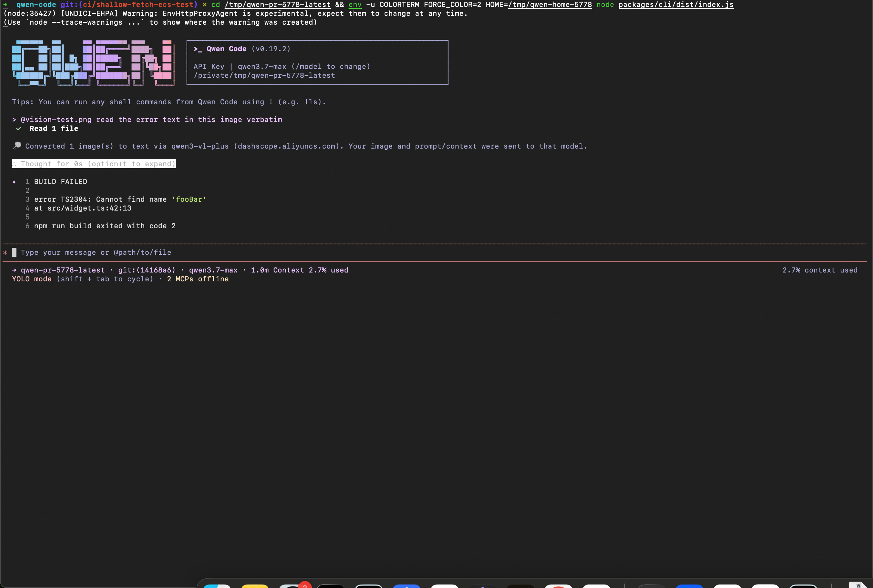Click the footer 'git:(14168a6)' commit label
This screenshot has height=588, width=873.
(147, 270)
